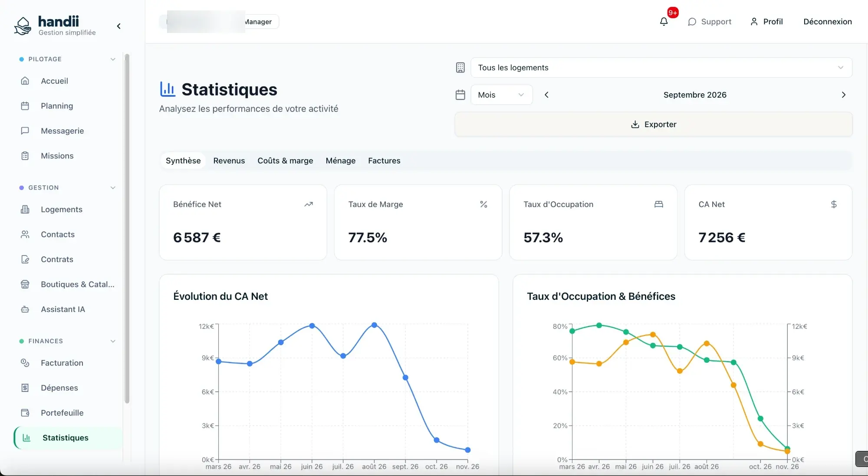Viewport: 868px width, 476px height.
Task: Click the Déconnexion link
Action: click(x=828, y=22)
